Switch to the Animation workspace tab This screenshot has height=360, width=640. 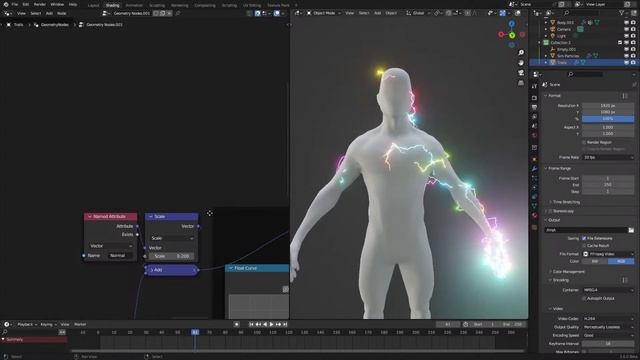point(134,5)
